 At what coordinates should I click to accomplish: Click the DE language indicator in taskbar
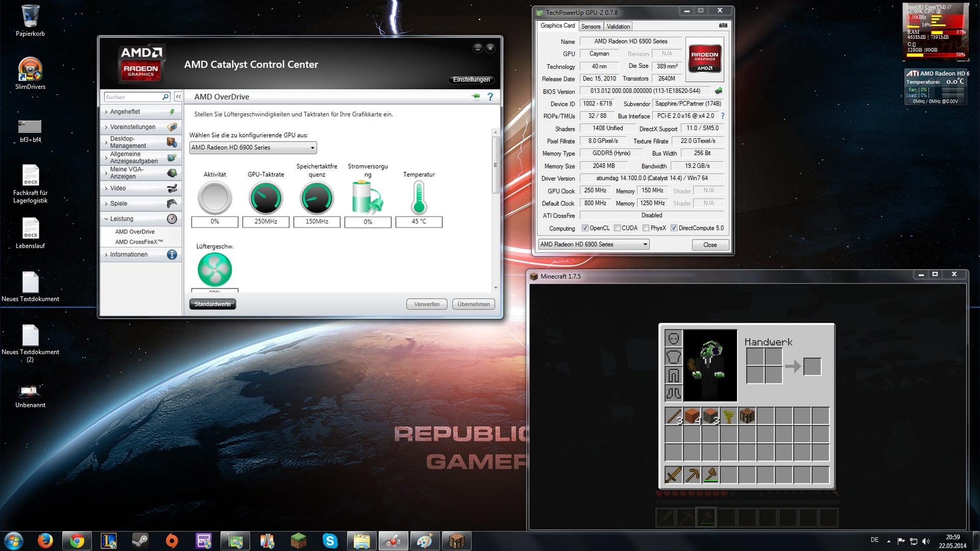[874, 540]
